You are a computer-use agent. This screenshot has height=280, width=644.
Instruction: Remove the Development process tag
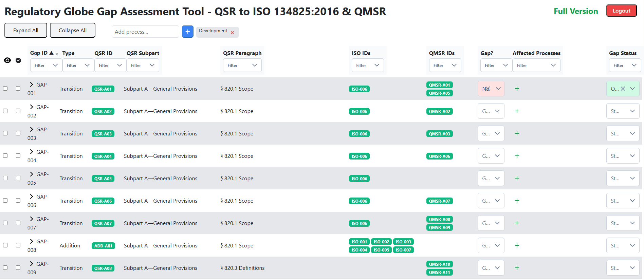point(232,33)
